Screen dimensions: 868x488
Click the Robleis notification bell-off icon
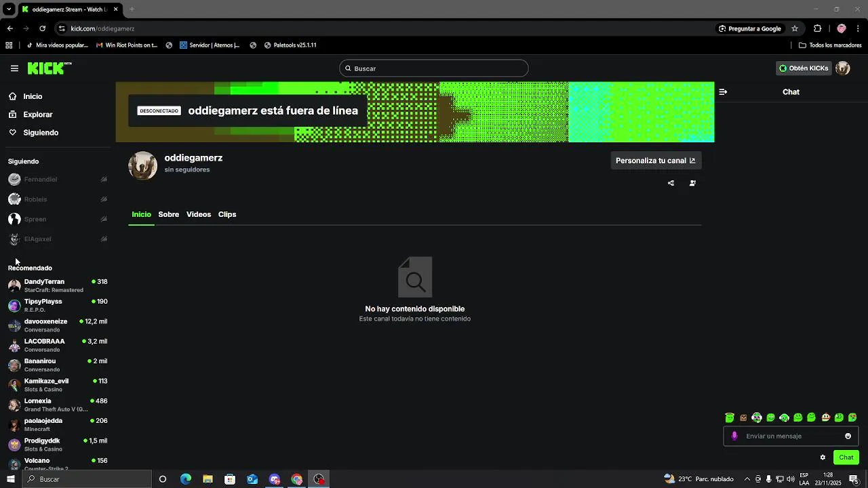[104, 199]
